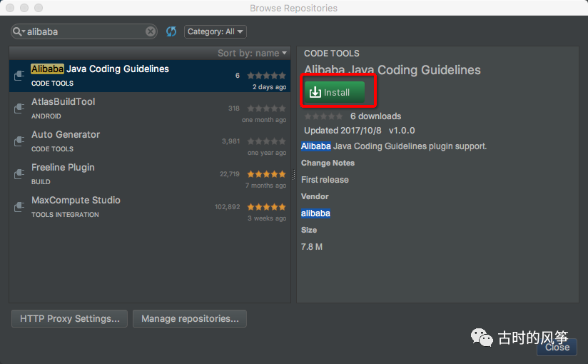Click plugin icon beside Freeline Plugin

(19, 174)
